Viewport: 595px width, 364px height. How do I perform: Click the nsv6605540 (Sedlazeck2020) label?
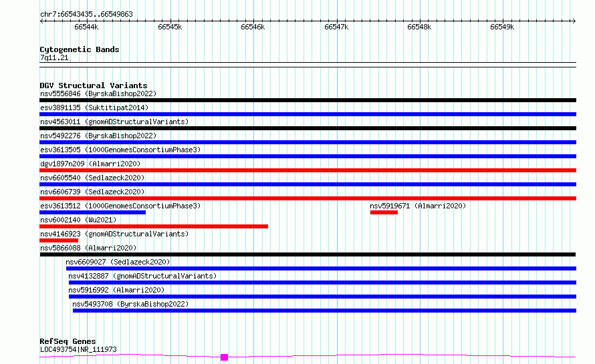tap(92, 178)
